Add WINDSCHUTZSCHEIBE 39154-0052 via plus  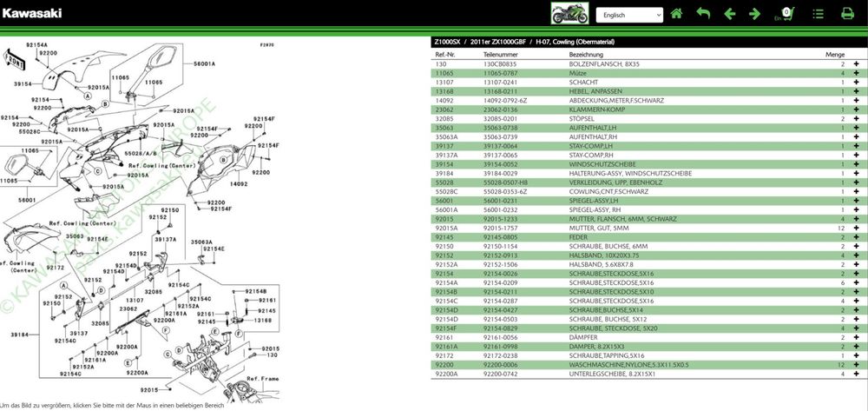[857, 164]
